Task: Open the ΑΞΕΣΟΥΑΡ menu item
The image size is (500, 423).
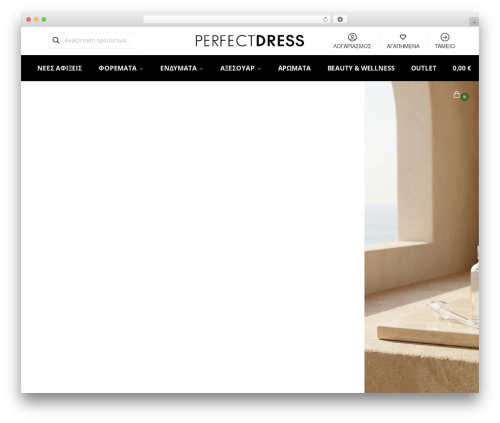Action: click(x=237, y=68)
